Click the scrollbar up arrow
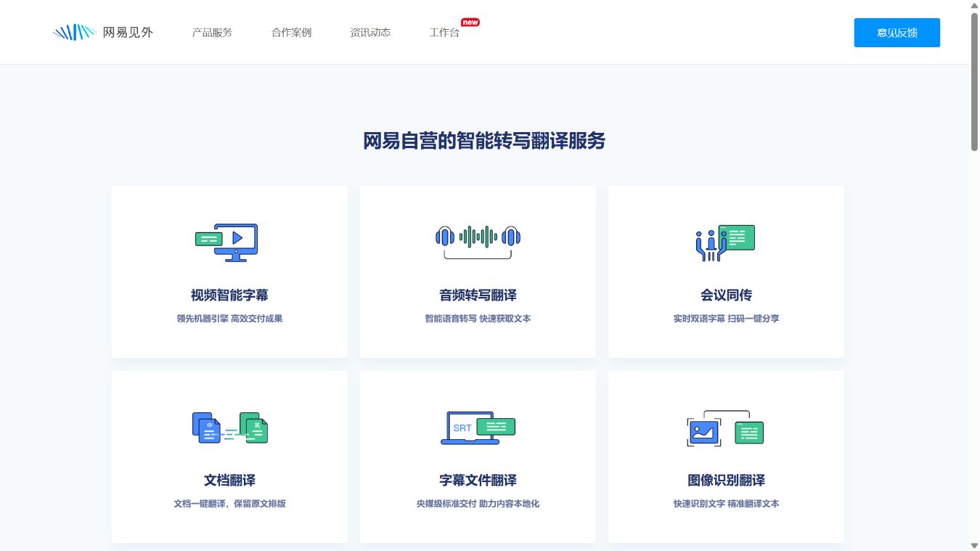Screen dimensions: 980x551 (974, 6)
